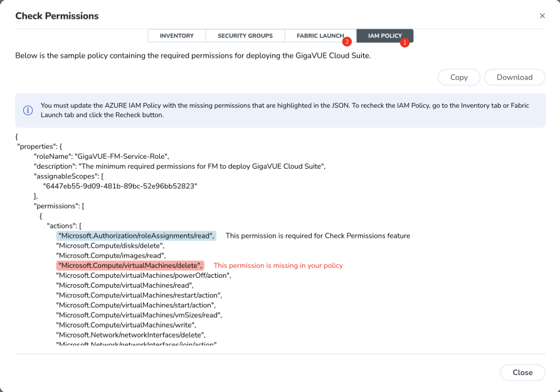The height and width of the screenshot is (392, 560).
Task: Download the sample policy JSON
Action: pyautogui.click(x=514, y=77)
